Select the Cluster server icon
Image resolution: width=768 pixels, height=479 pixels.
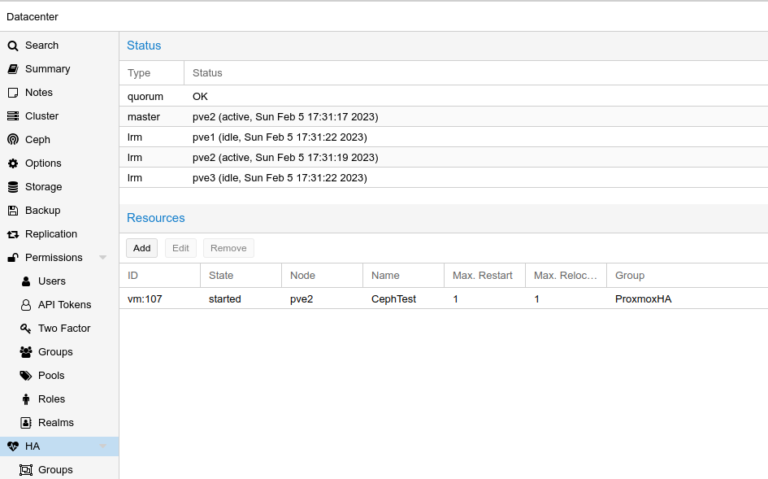point(13,116)
